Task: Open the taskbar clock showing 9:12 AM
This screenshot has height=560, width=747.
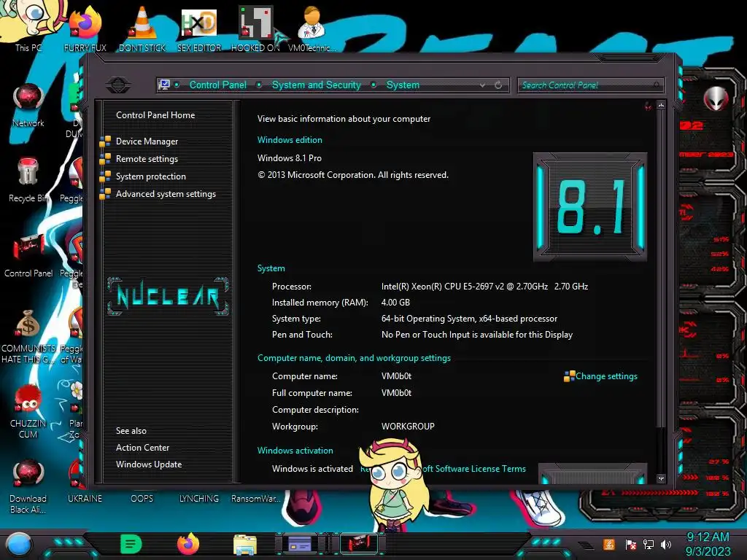Action: (708, 544)
